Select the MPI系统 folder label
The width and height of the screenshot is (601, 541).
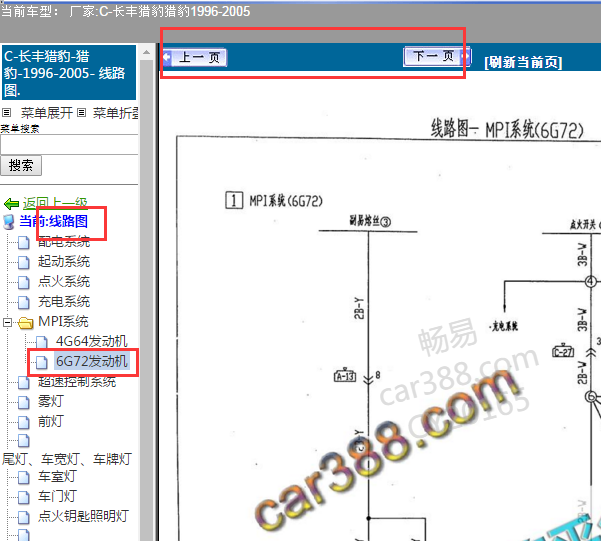(63, 321)
